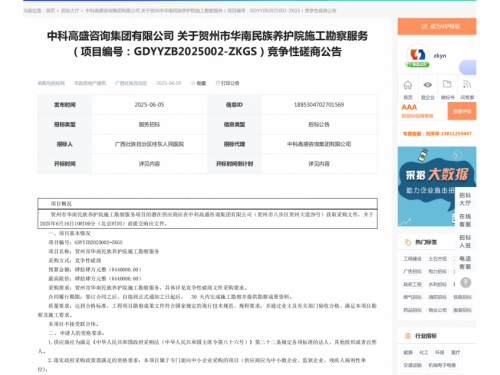
Task: Click the scroll-to-top round arrow icon
Action: tap(466, 283)
